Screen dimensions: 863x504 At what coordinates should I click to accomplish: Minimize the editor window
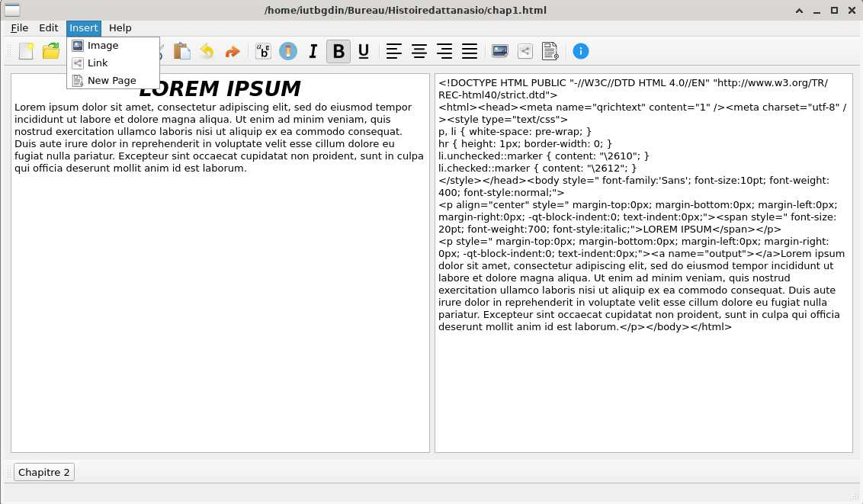816,11
